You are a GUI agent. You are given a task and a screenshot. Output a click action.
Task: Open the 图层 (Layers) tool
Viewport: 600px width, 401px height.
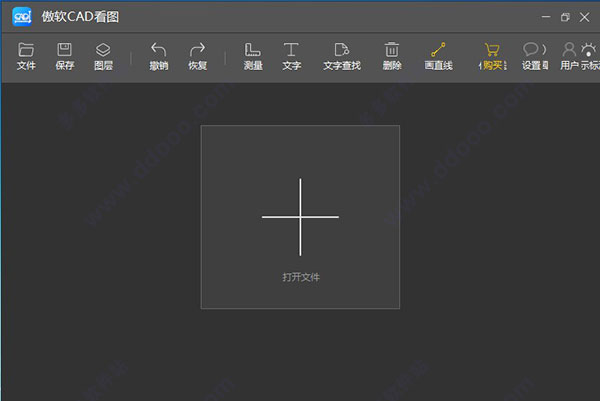(x=103, y=56)
